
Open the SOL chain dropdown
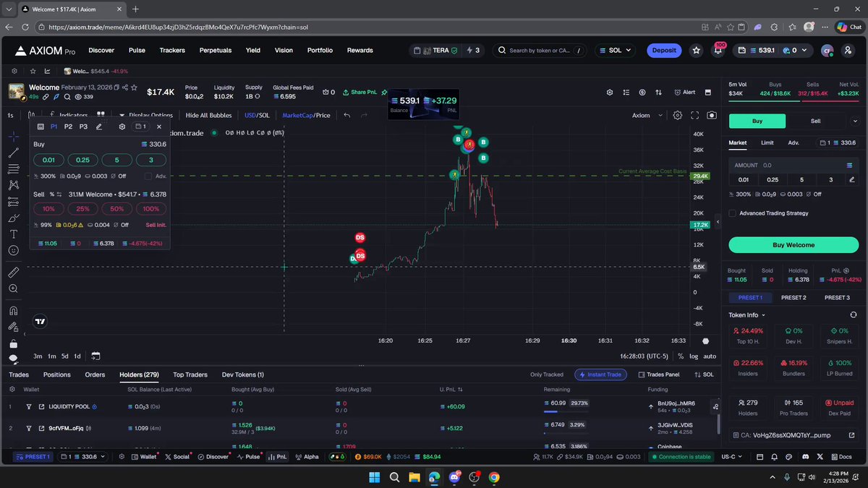tap(615, 51)
